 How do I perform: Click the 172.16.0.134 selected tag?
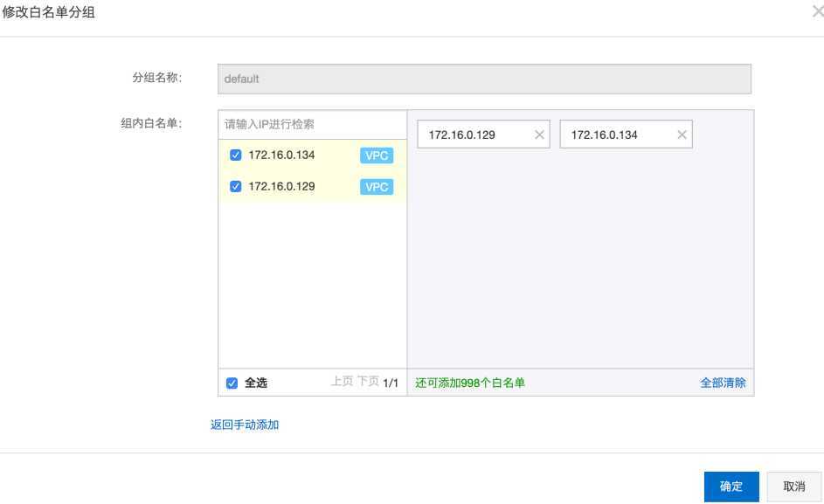(626, 135)
